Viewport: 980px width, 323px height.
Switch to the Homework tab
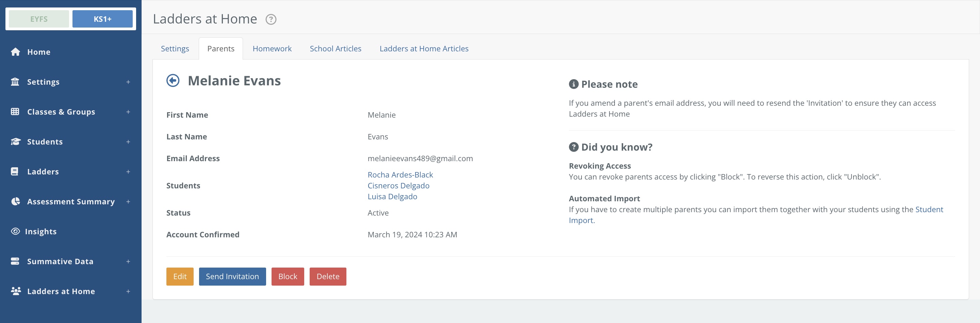point(272,49)
